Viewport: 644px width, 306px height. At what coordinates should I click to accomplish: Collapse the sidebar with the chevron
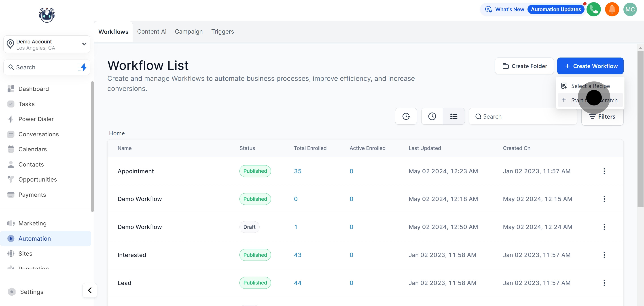(89, 290)
